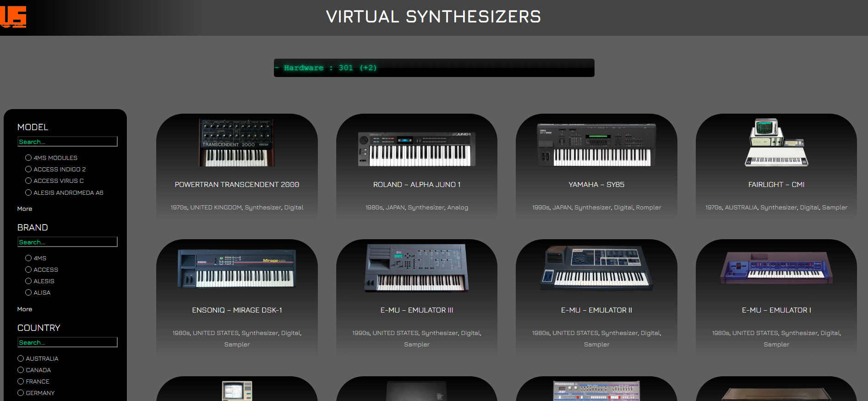868x401 pixels.
Task: Open the YAMAHA – SY85 title link
Action: [596, 184]
